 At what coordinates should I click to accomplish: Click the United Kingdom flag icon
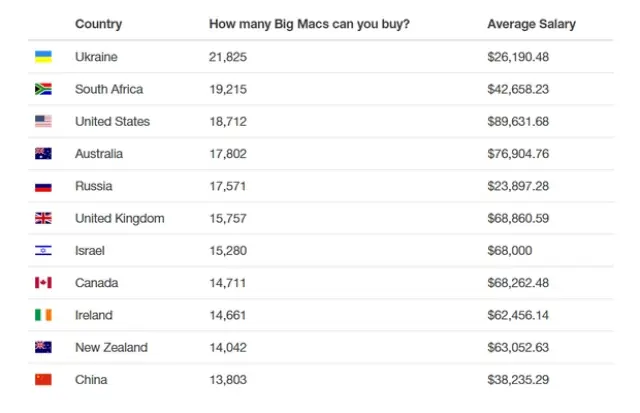click(43, 218)
